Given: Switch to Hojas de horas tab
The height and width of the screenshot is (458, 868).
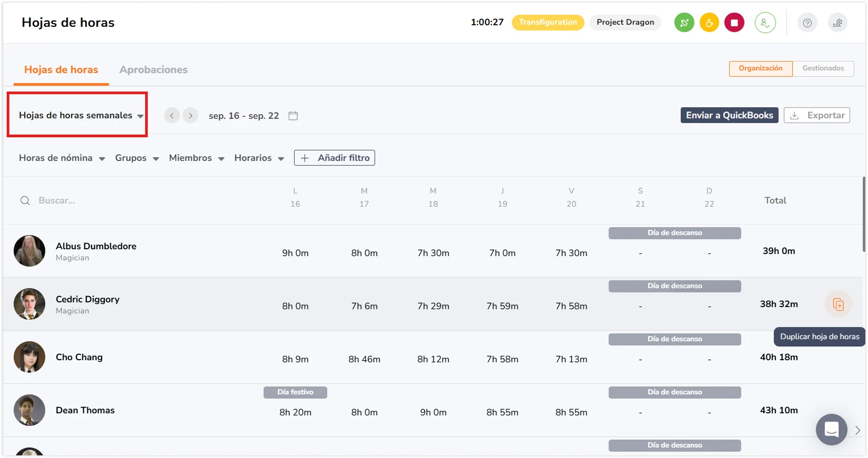Looking at the screenshot, I should 61,70.
